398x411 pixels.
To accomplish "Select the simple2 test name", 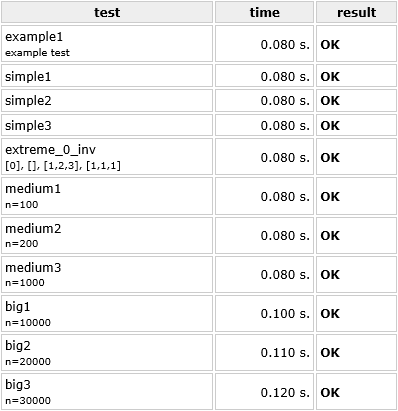I will coord(28,101).
